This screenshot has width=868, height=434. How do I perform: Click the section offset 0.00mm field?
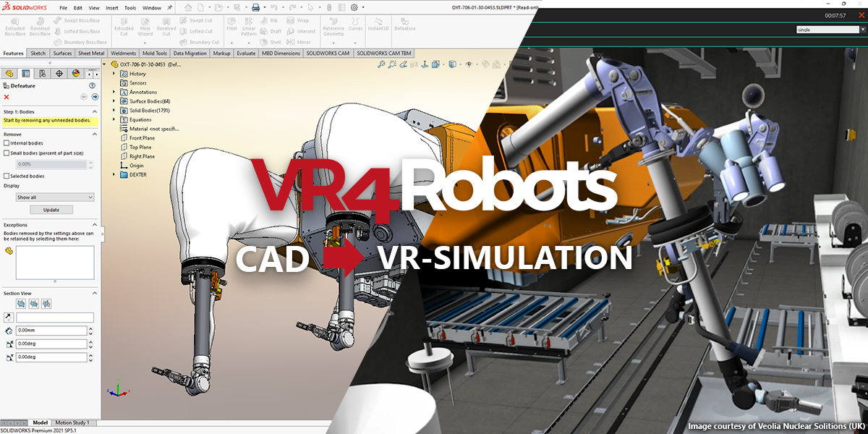(x=51, y=331)
